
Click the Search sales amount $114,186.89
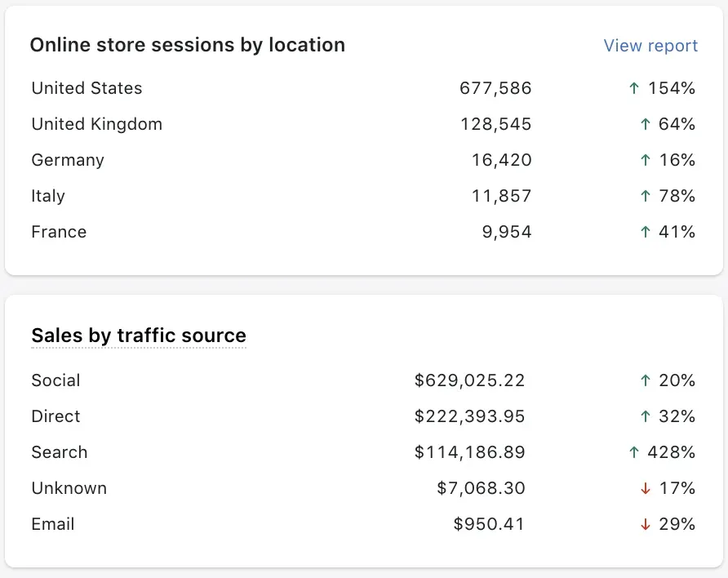(469, 452)
